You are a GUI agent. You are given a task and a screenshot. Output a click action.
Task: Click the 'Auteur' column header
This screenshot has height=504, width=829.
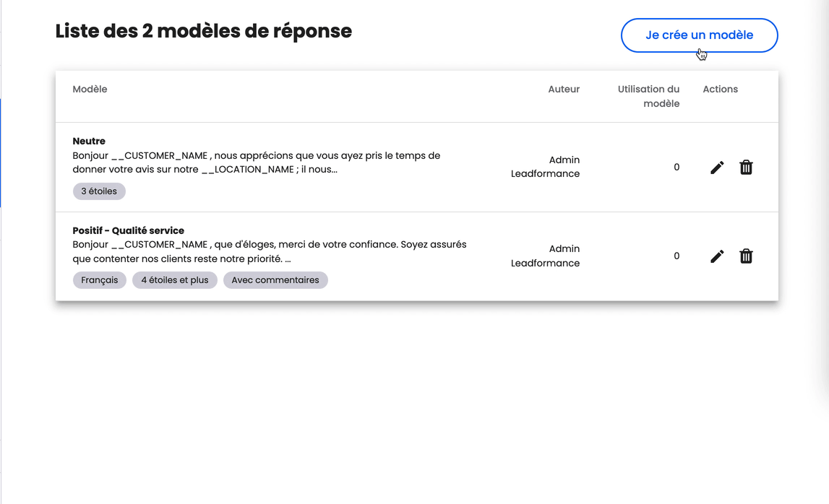[x=564, y=89]
